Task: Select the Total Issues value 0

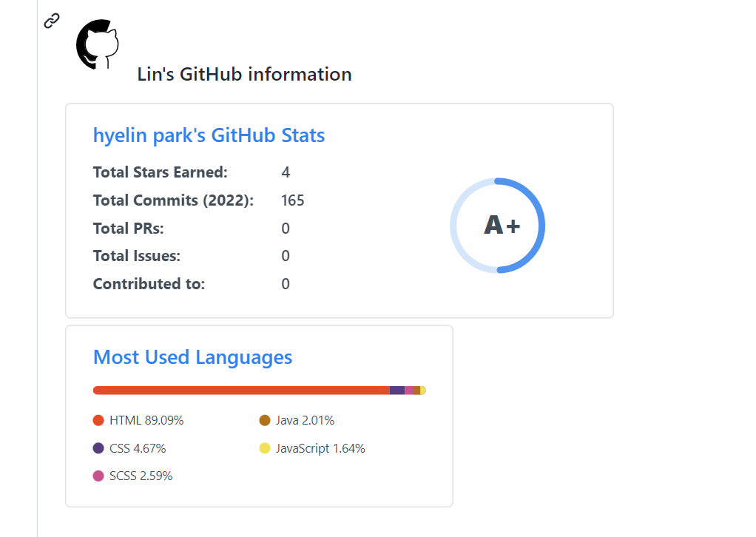Action: 286,255
